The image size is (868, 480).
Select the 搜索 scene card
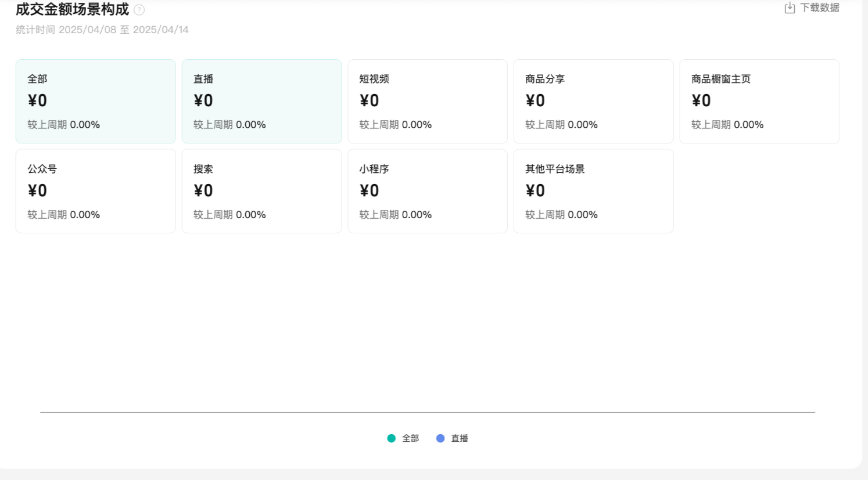[261, 191]
